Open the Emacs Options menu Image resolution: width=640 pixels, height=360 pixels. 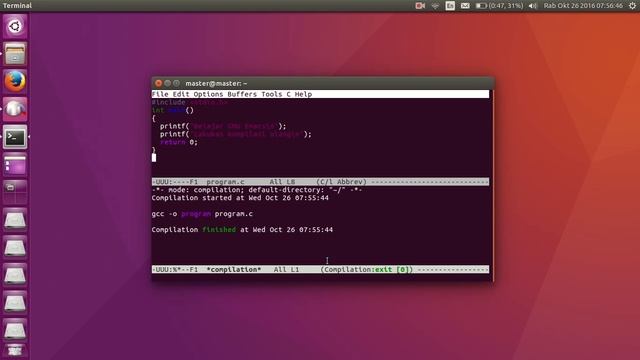[208, 94]
